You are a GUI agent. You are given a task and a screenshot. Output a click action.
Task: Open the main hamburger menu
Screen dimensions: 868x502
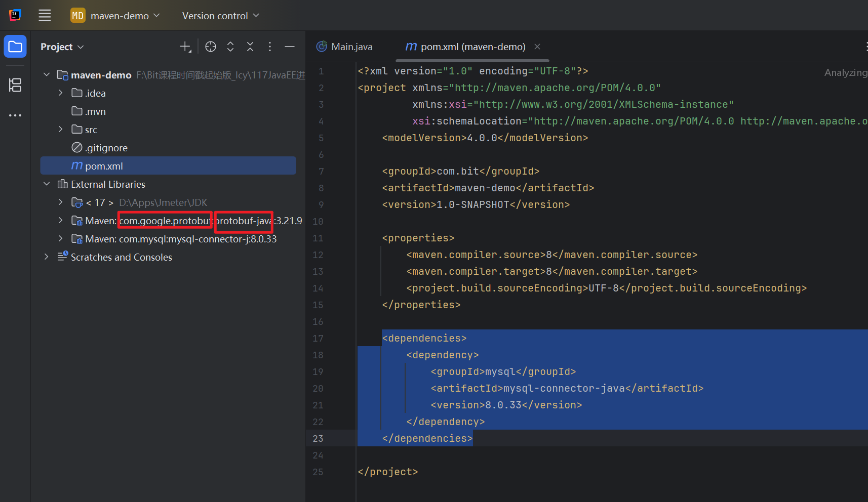[x=45, y=16]
